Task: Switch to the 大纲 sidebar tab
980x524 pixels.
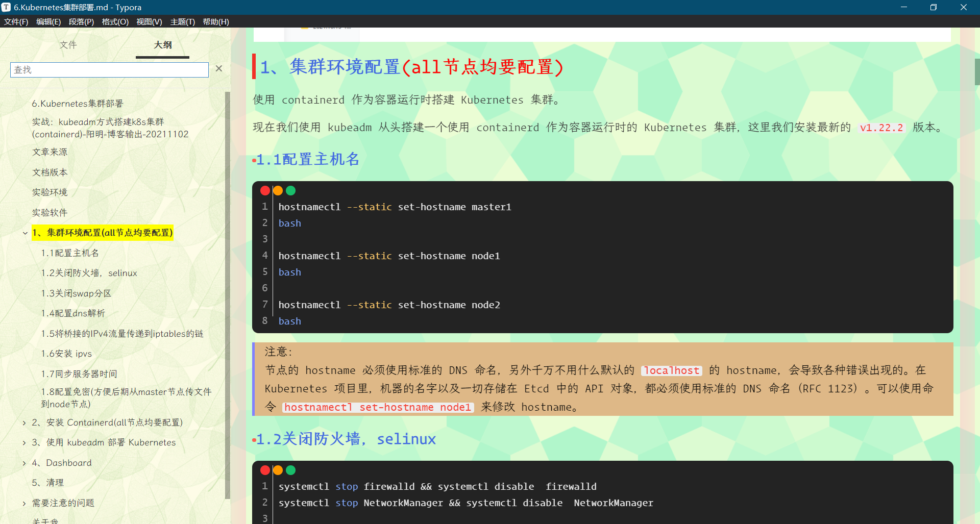Action: (163, 45)
